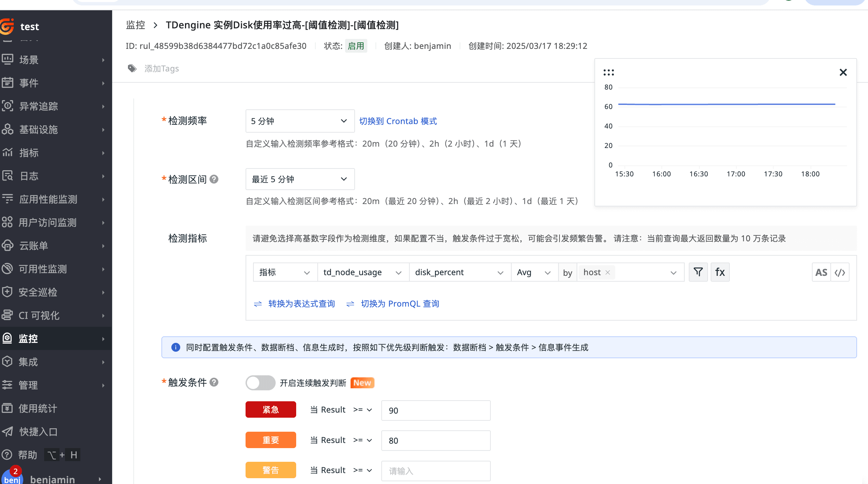Viewport: 868px width, 484px height.
Task: Click the 快捷入口 paper plane icon
Action: 8,431
